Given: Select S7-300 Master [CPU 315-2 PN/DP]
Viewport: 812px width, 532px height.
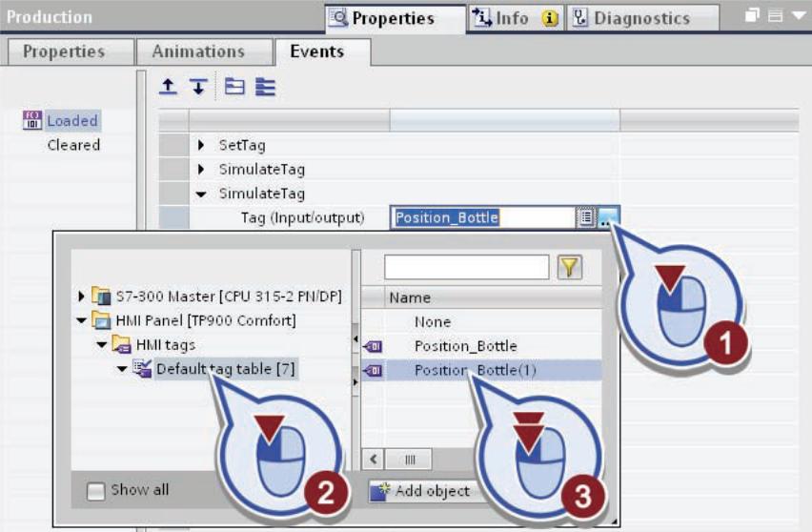Looking at the screenshot, I should 229,297.
